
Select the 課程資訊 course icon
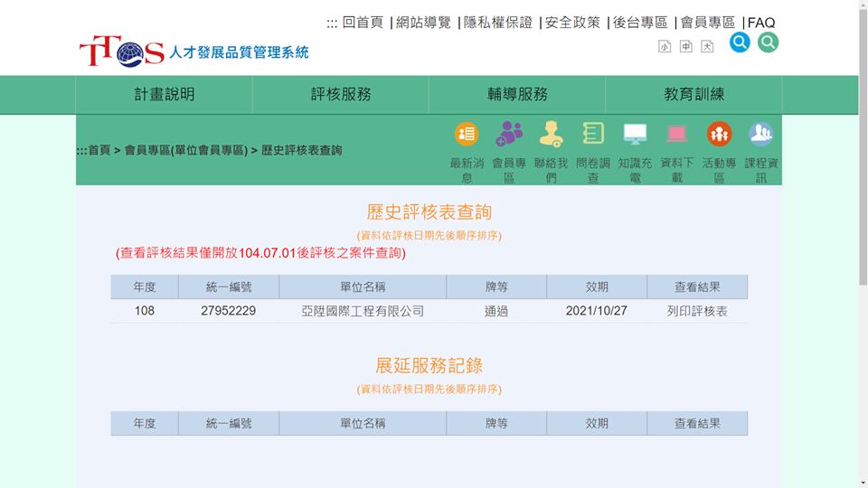[760, 135]
